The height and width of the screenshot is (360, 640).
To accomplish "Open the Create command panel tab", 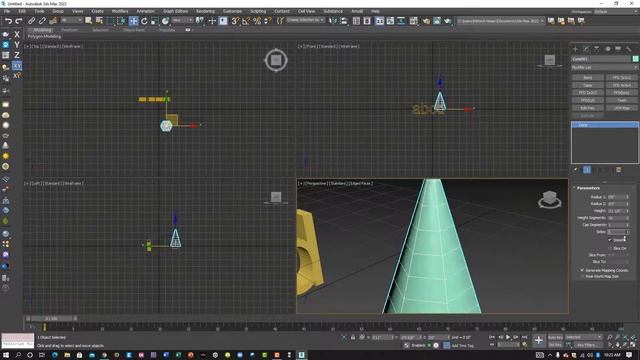I will [576, 49].
